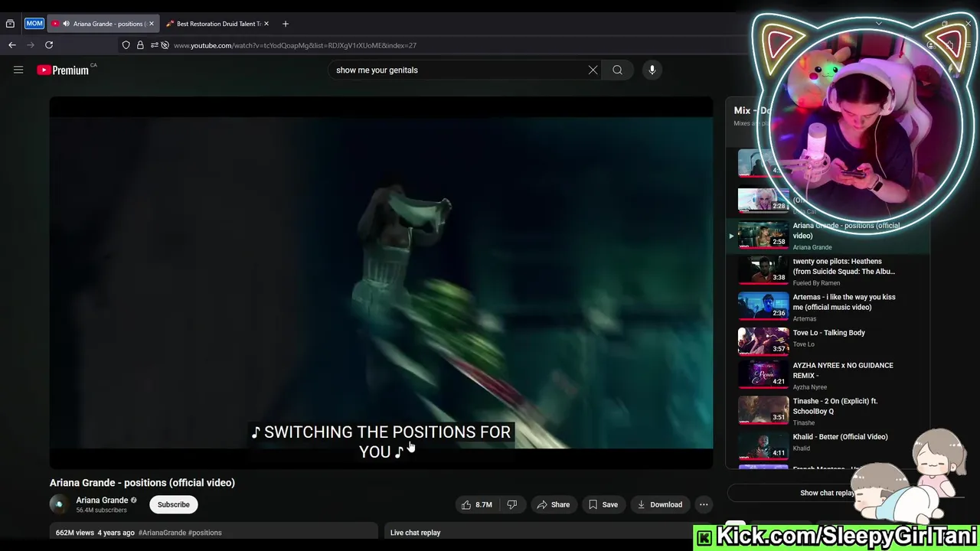This screenshot has width=980, height=551.
Task: Open Ariana Grande channel avatar
Action: click(x=59, y=504)
